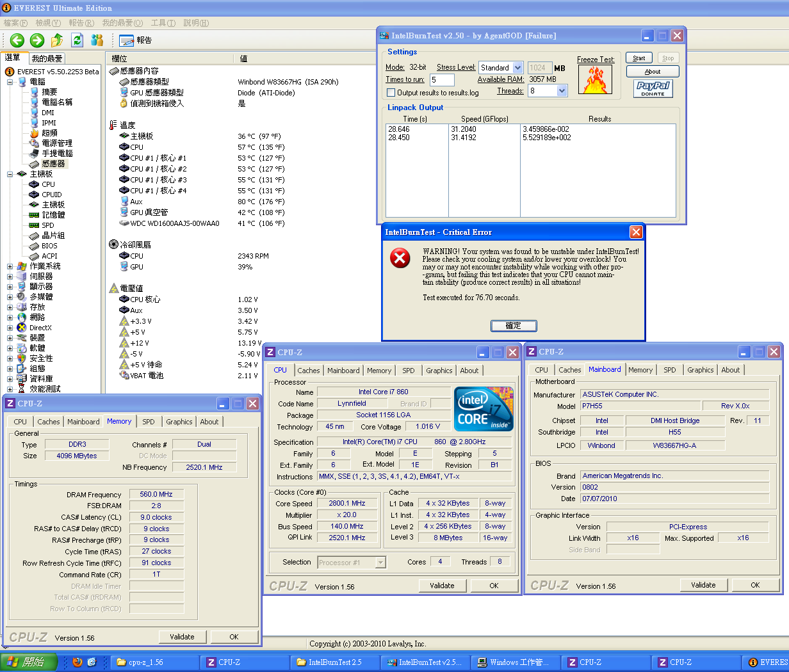
Task: Click the PayPal Donate image button
Action: coord(653,88)
